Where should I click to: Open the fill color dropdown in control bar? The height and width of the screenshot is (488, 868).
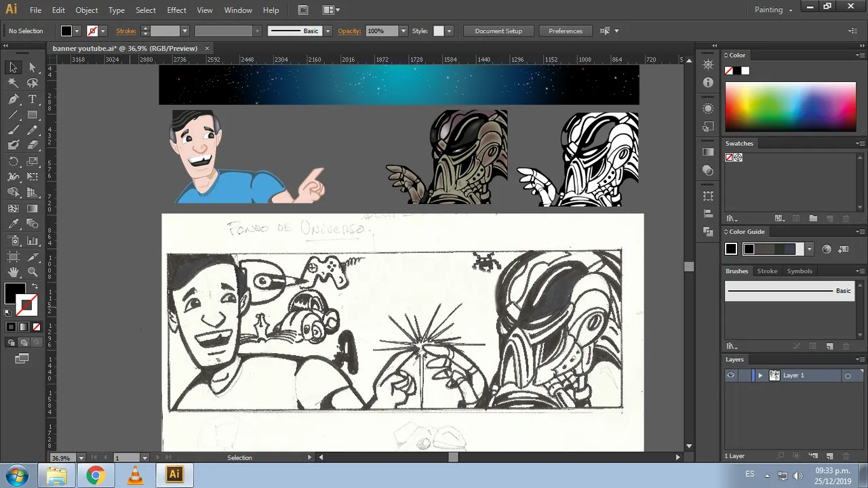77,31
